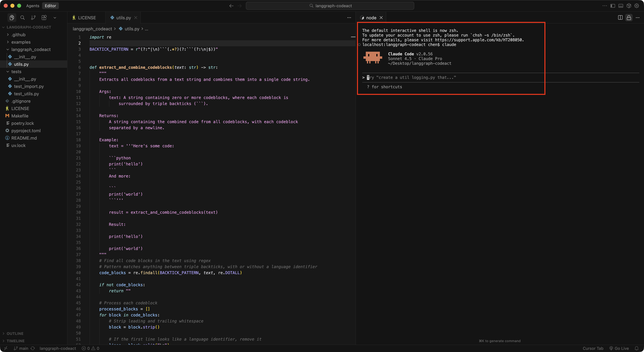Switch to Agents mode

click(33, 6)
